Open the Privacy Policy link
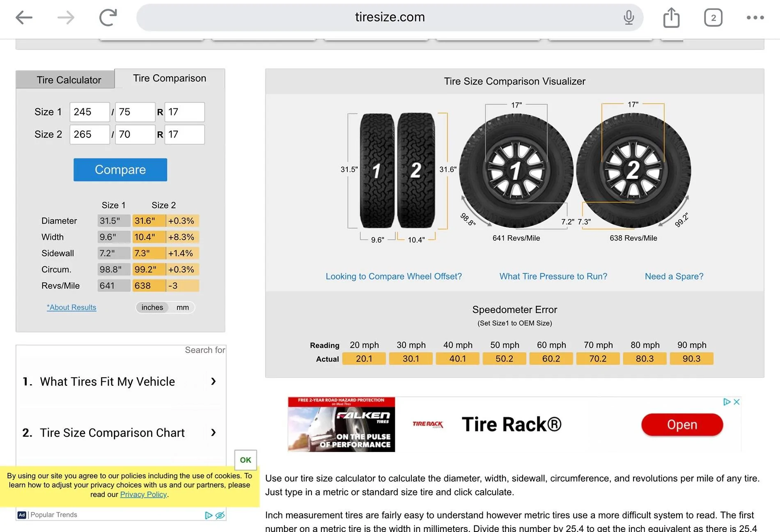 tap(143, 494)
